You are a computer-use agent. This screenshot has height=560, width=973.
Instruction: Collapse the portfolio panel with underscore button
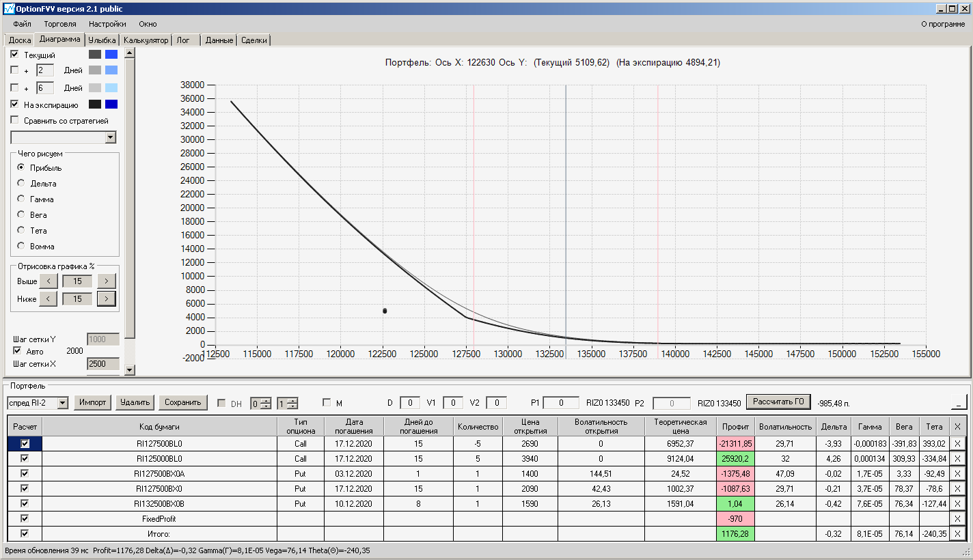[x=959, y=402]
